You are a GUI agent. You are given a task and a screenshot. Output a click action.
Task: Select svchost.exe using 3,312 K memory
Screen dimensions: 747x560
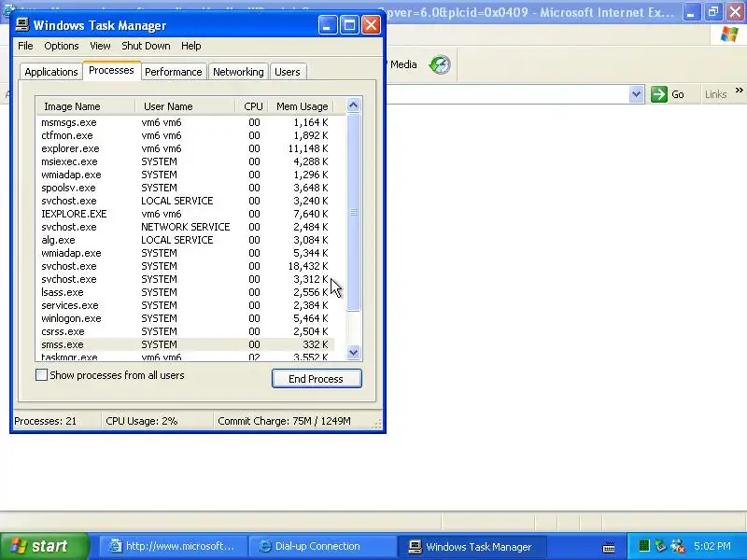pyautogui.click(x=185, y=279)
